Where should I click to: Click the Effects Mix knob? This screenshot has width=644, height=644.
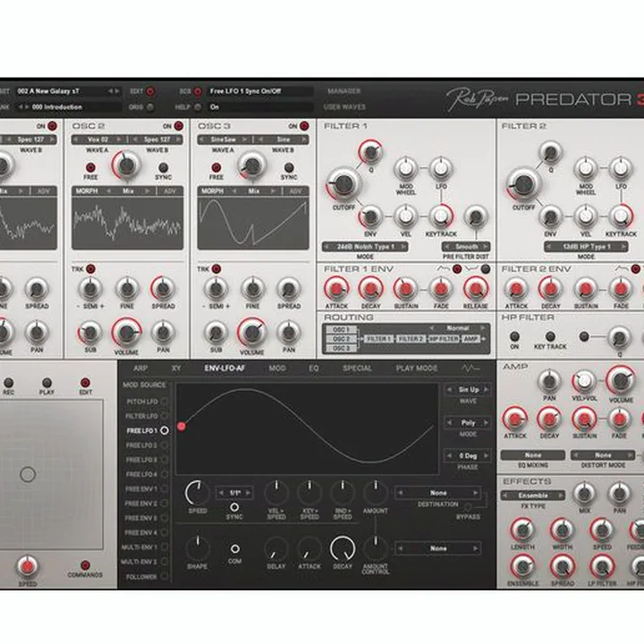pyautogui.click(x=584, y=493)
